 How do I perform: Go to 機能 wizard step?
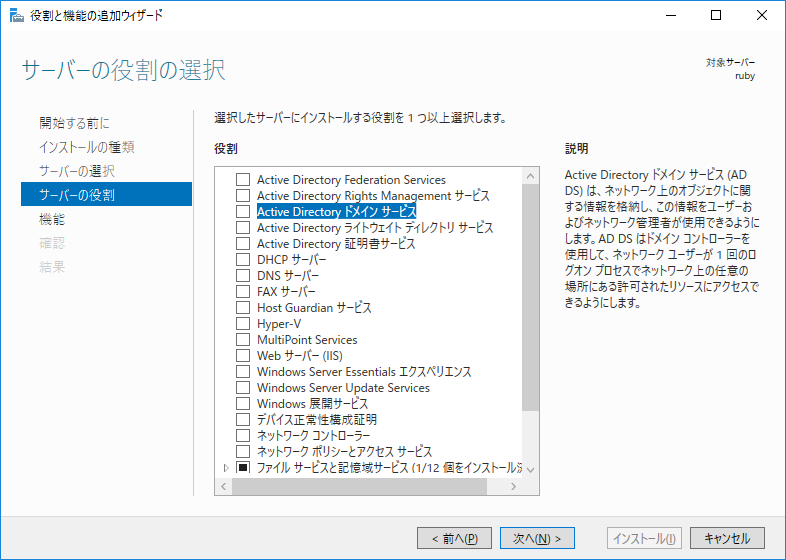[52, 219]
